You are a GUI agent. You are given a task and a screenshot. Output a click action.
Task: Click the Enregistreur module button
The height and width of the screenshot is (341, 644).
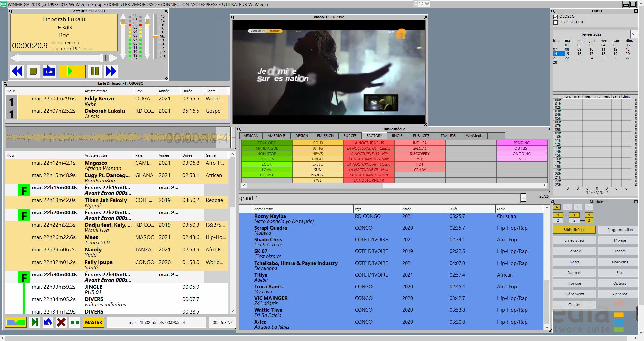click(x=574, y=240)
